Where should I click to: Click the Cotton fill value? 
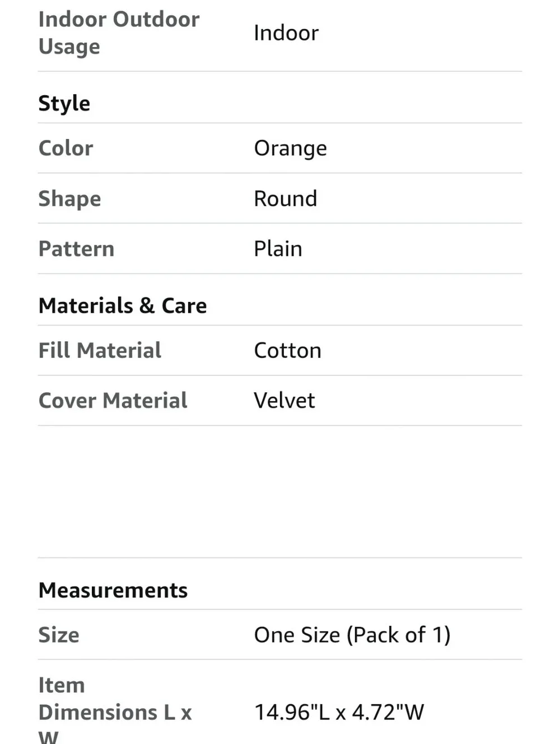tap(288, 351)
